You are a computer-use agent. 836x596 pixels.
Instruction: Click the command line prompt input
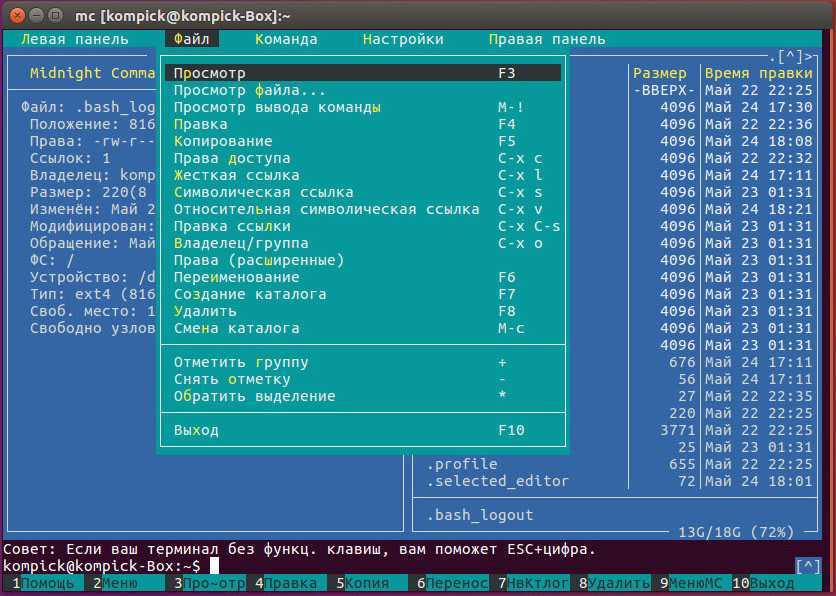400,566
